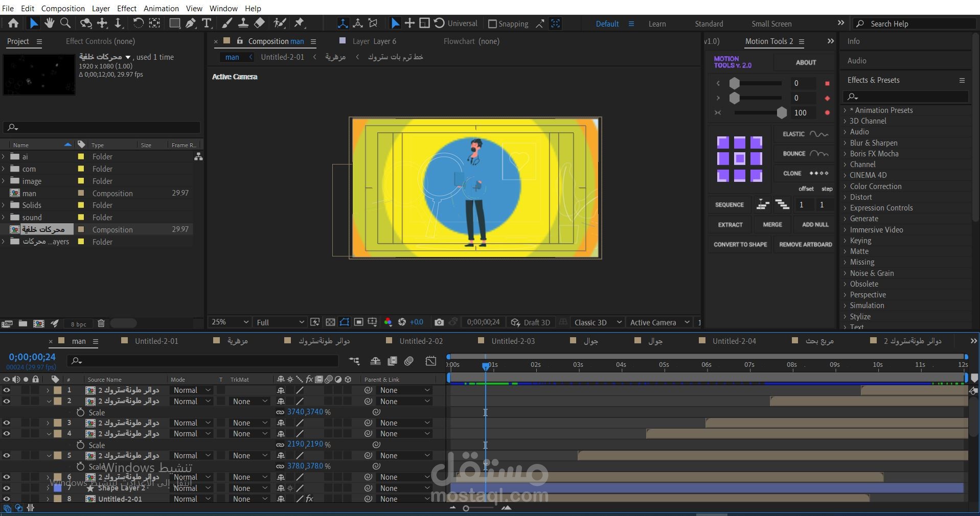The image size is (980, 516).
Task: Delete selected project item with trash icon
Action: click(101, 323)
